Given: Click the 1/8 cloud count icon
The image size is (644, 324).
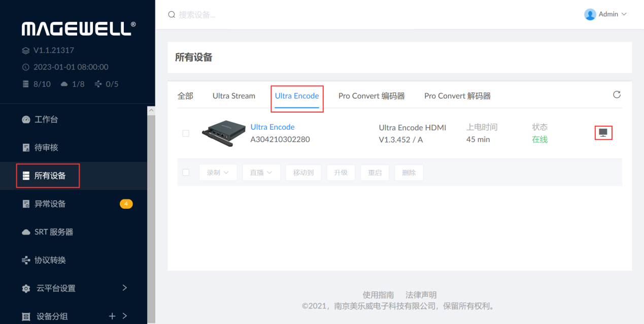Looking at the screenshot, I should click(64, 84).
